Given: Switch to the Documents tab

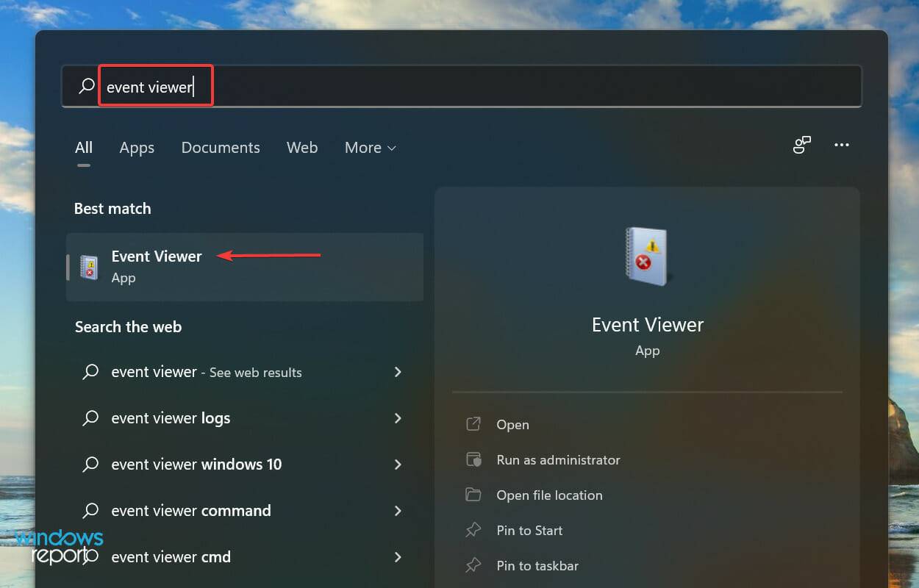Looking at the screenshot, I should [x=221, y=147].
